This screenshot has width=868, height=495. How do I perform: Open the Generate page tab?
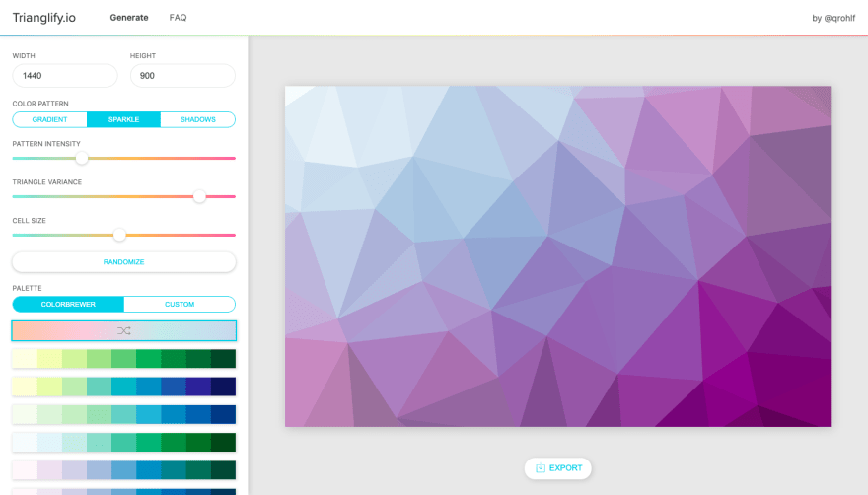[x=129, y=18]
